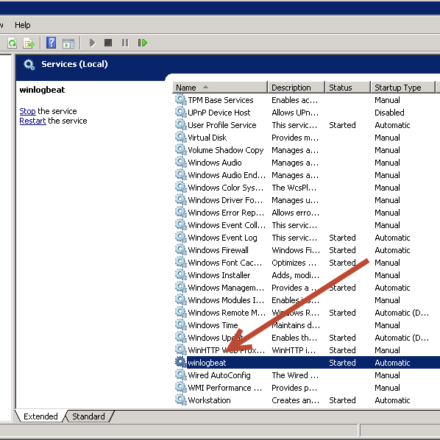Click the gear icon of Windows Time
The height and width of the screenshot is (440, 440).
coord(181,325)
